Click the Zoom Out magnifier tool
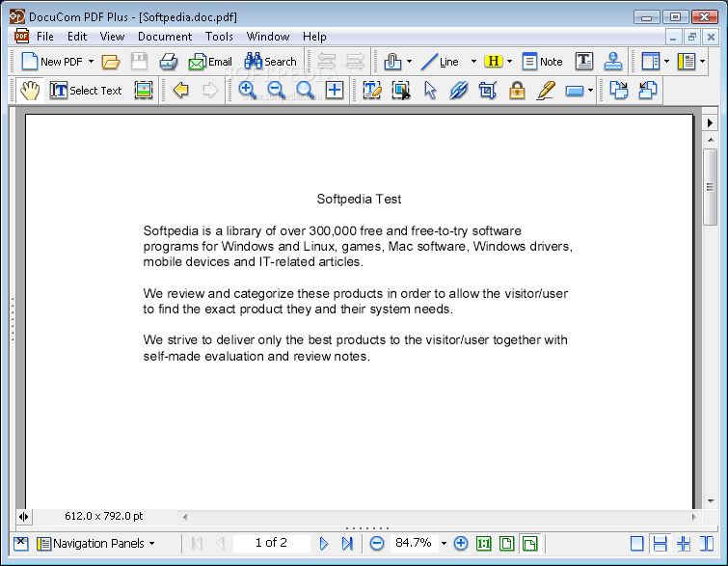The image size is (728, 566). coord(277,90)
